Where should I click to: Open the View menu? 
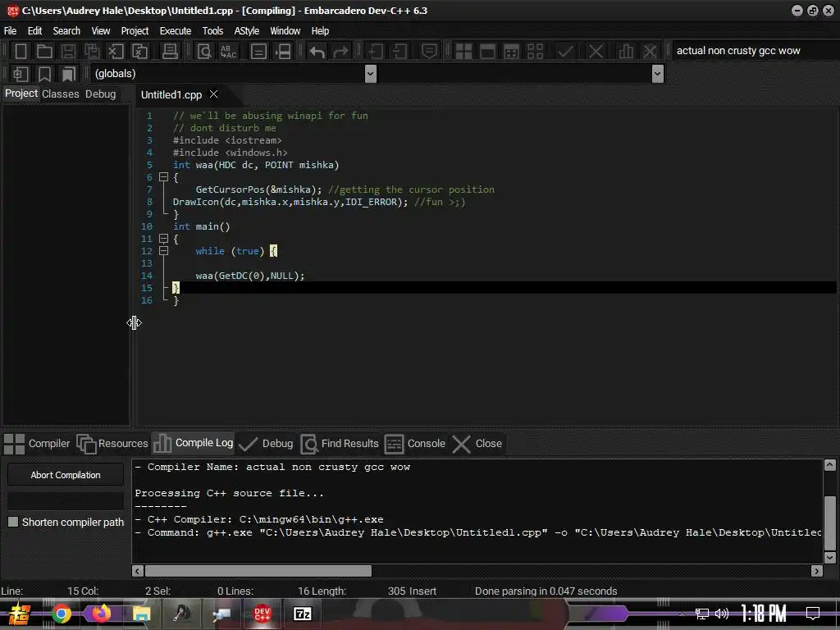click(x=100, y=30)
